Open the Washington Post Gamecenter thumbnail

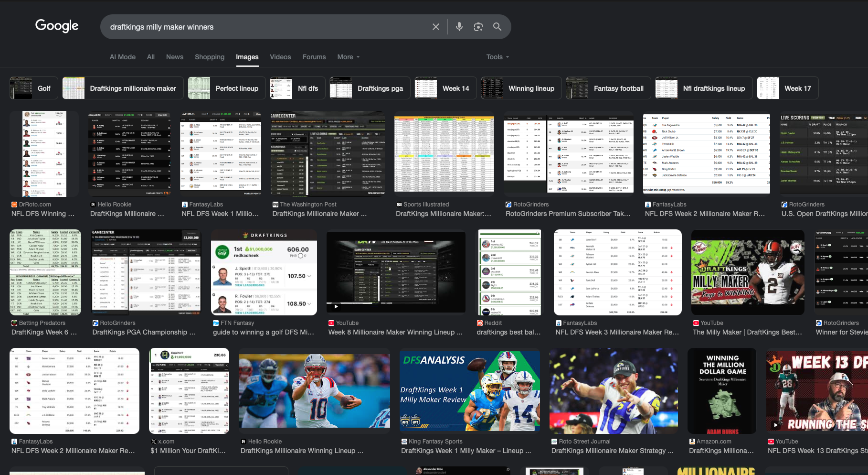point(328,154)
